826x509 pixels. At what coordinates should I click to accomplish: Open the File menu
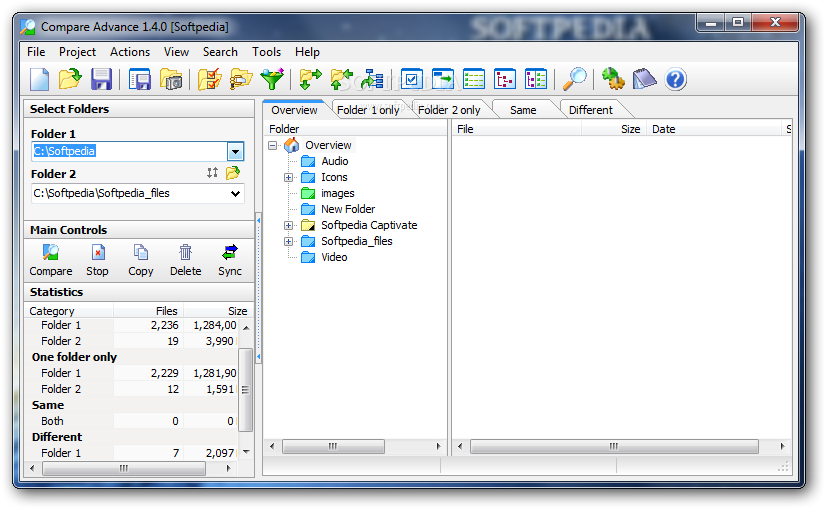click(x=36, y=52)
